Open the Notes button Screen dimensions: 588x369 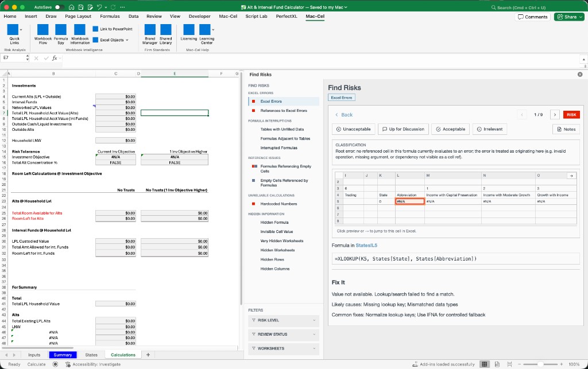coord(566,129)
